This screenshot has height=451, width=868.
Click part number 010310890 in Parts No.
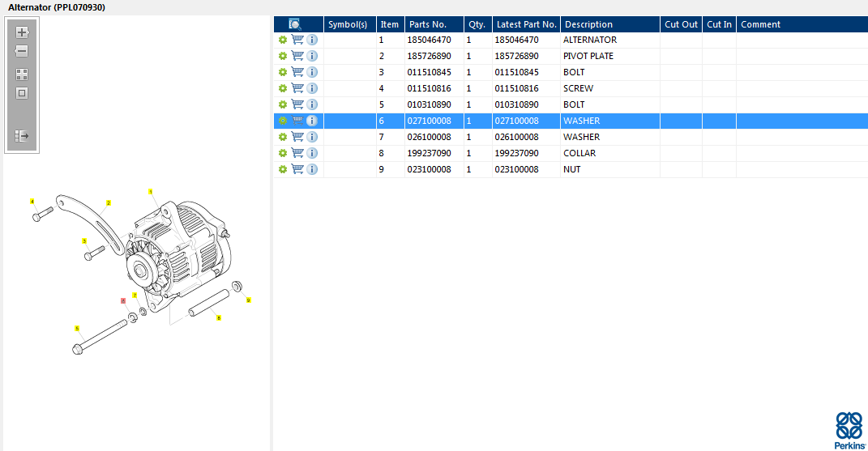[429, 104]
